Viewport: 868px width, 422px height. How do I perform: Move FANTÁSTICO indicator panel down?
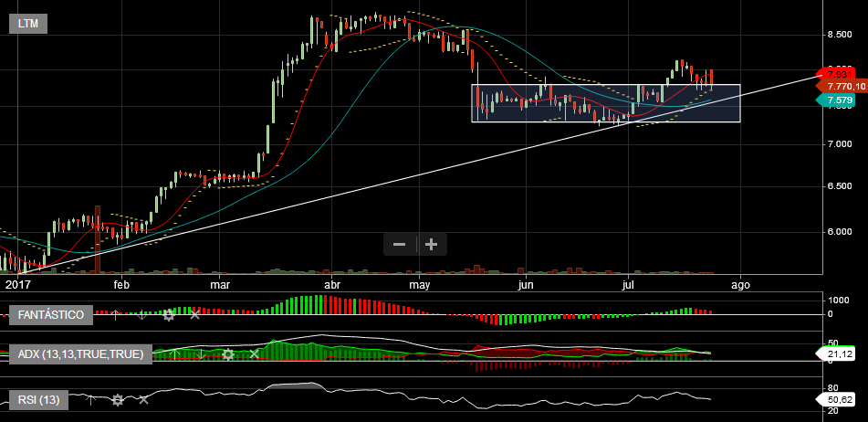141,315
